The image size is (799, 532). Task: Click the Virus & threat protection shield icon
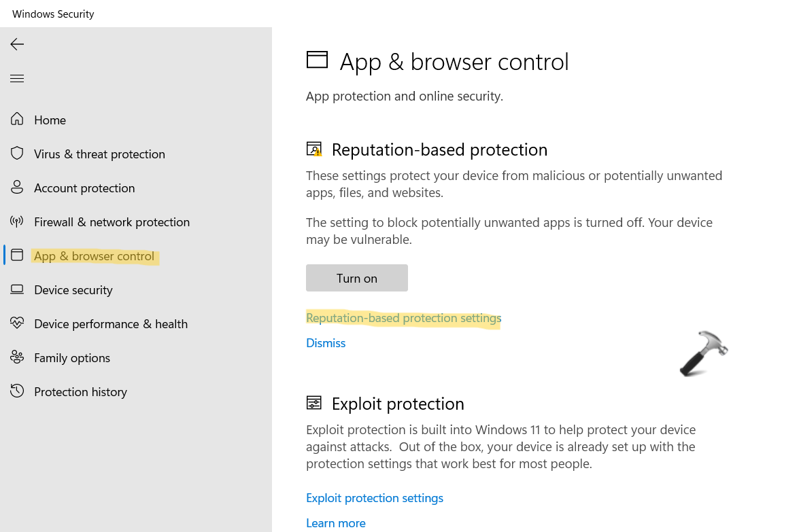(x=17, y=154)
